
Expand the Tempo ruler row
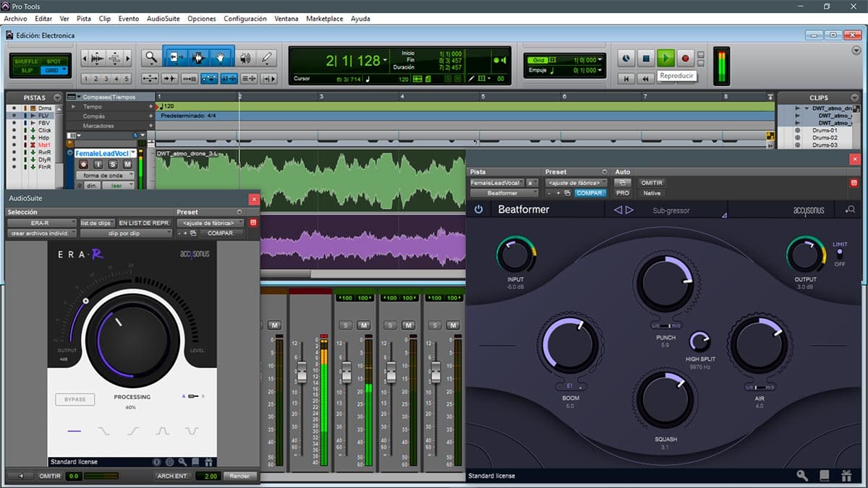(x=73, y=106)
